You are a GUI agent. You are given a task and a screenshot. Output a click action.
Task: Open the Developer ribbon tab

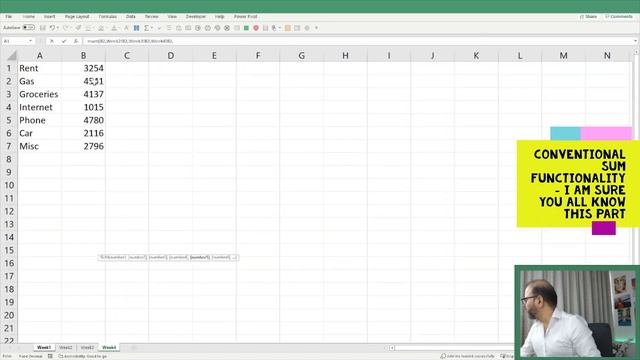(196, 17)
